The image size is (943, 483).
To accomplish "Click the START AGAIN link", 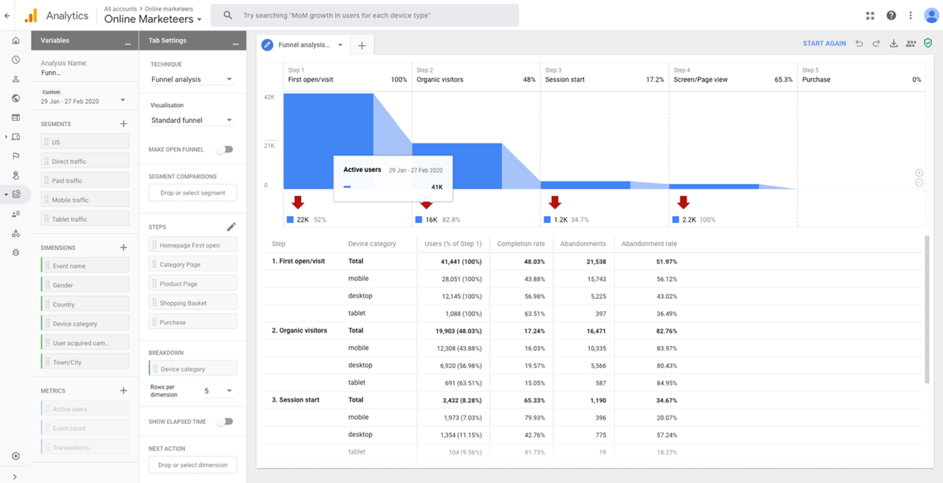I will [x=824, y=44].
